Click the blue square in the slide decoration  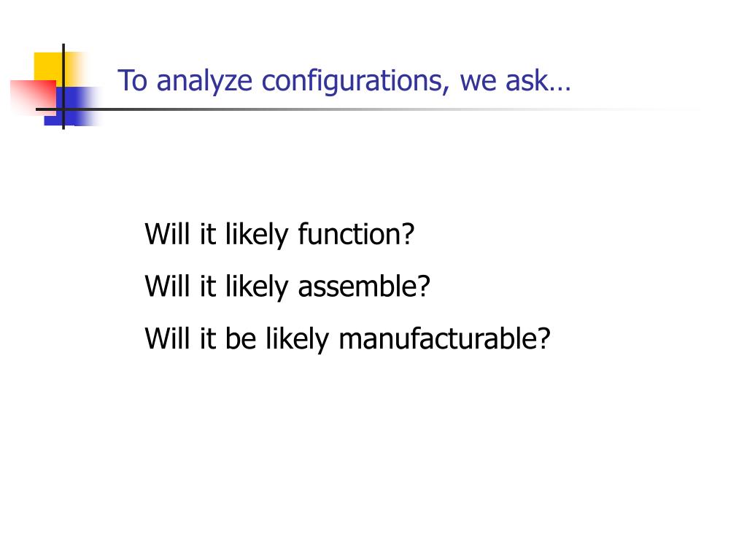(72, 106)
